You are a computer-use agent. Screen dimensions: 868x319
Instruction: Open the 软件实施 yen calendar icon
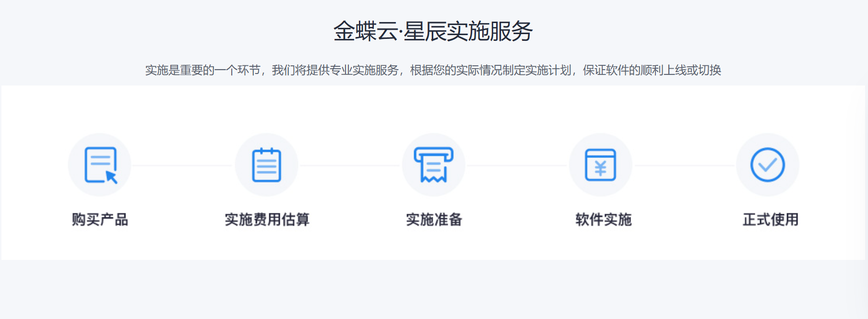tap(600, 165)
